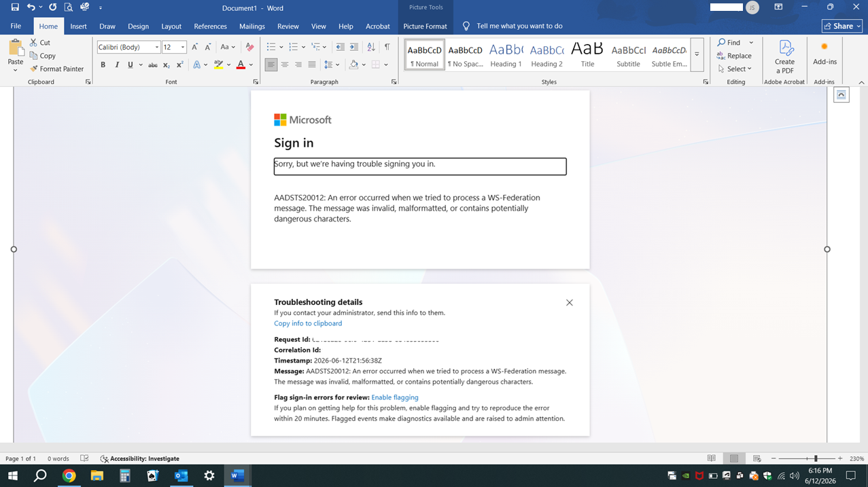The height and width of the screenshot is (487, 868).
Task: Open the borders dropdown
Action: [x=386, y=65]
